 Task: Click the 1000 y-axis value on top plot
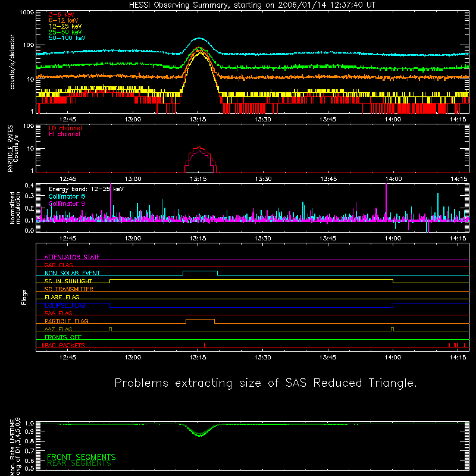coord(26,12)
